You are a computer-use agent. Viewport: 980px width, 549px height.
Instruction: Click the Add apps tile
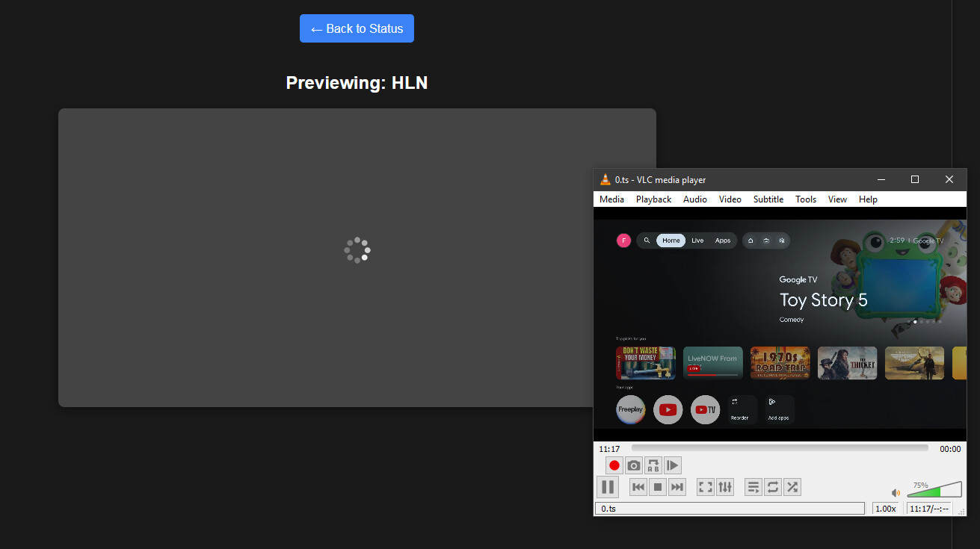pyautogui.click(x=779, y=410)
